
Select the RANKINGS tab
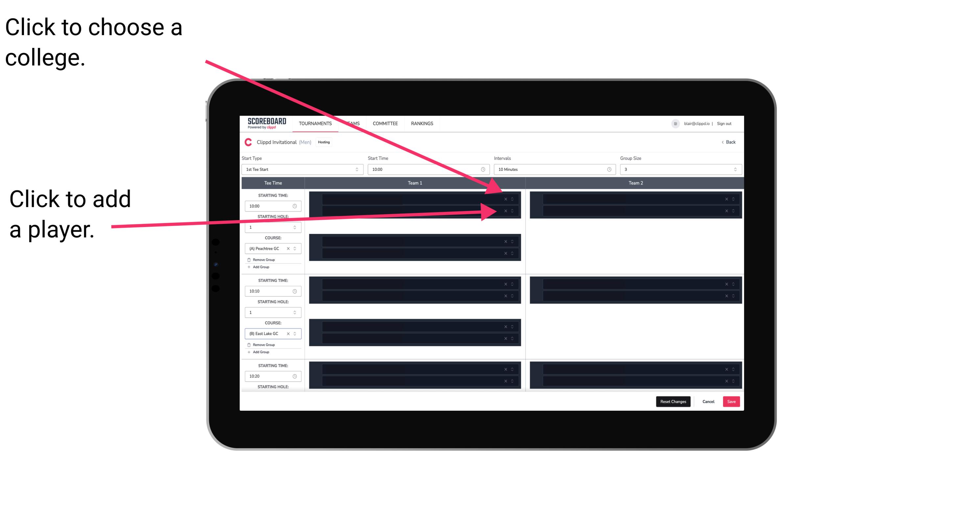click(x=422, y=124)
